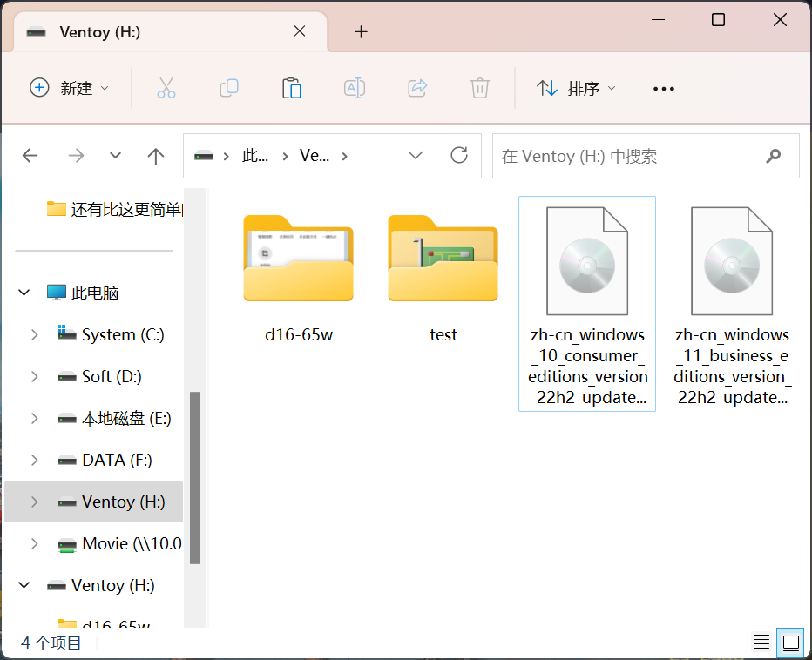The width and height of the screenshot is (812, 660).
Task: Click the test folder name label
Action: (x=443, y=335)
